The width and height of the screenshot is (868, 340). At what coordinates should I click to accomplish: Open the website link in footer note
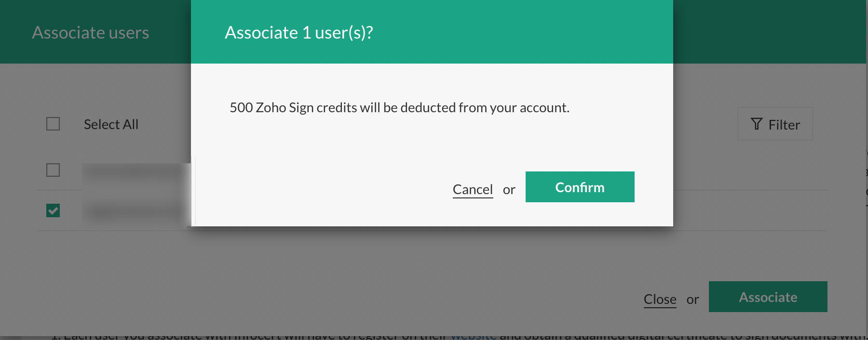pos(473,336)
